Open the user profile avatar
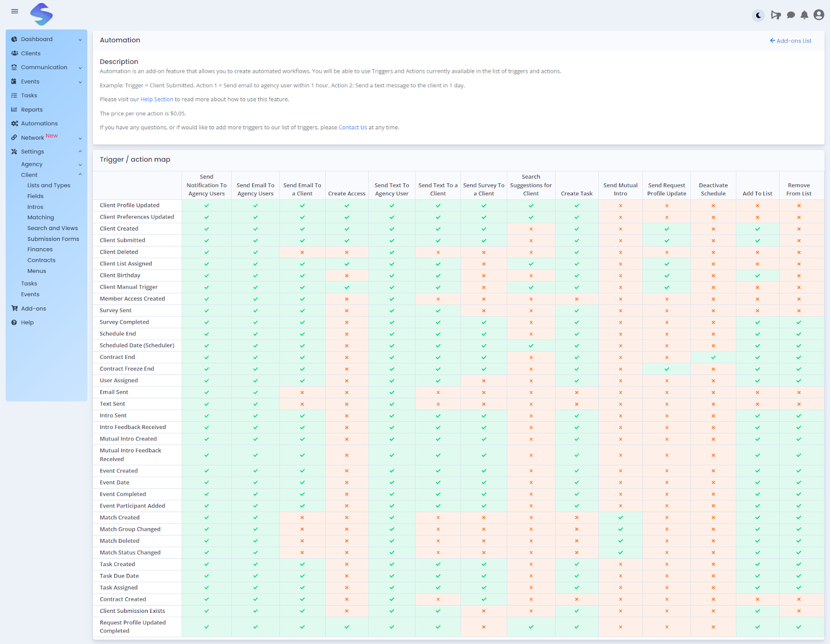The height and width of the screenshot is (644, 831). pyautogui.click(x=819, y=15)
